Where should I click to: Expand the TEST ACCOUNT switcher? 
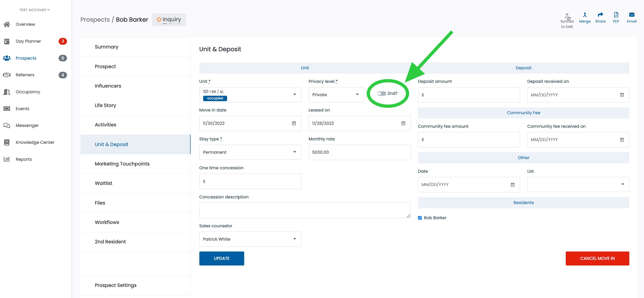pos(34,10)
